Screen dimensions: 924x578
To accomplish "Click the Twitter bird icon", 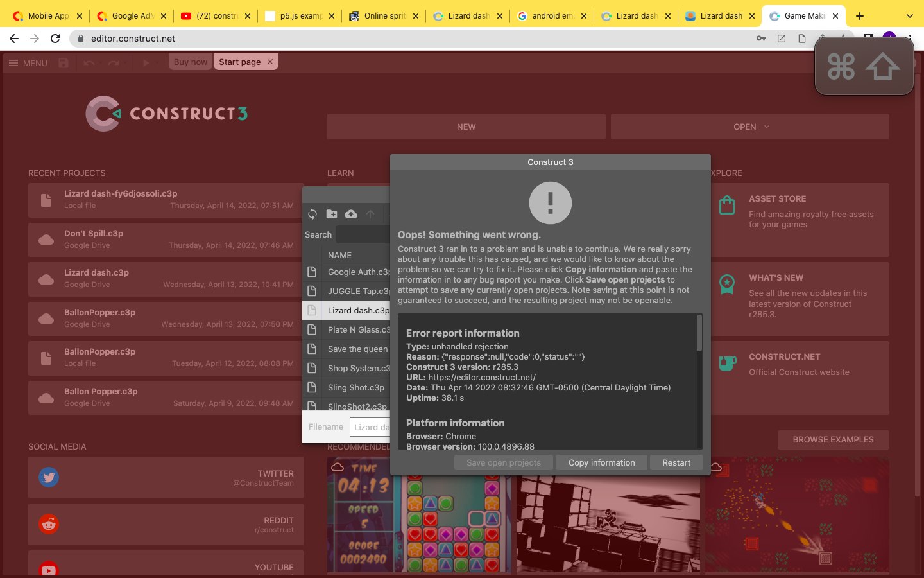I will pyautogui.click(x=49, y=477).
